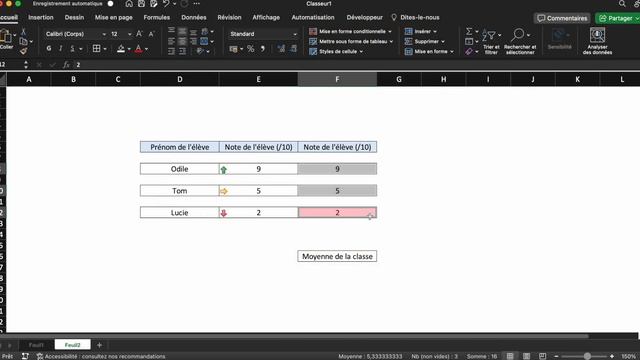Click the Fill icon below AutoSum
This screenshot has height=360, width=640.
(469, 42)
